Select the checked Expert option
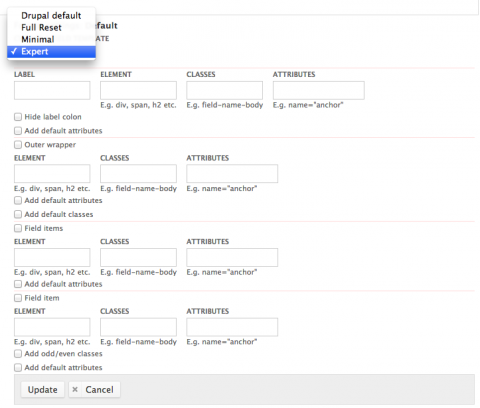 click(51, 52)
